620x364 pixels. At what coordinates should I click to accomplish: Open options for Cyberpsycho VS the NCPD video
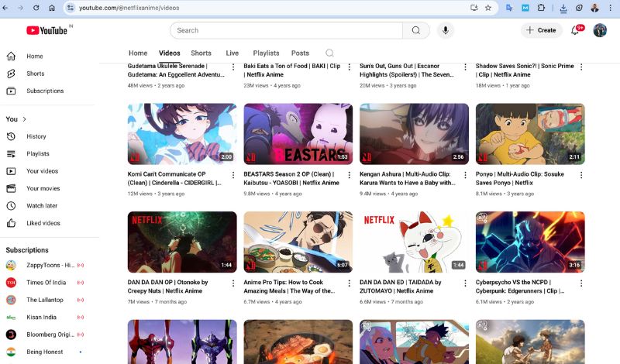point(581,283)
